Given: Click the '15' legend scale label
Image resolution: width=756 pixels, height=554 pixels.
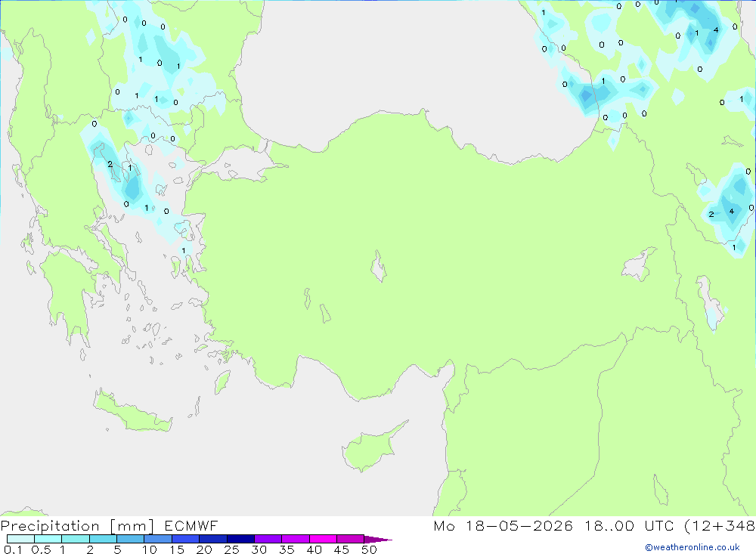Looking at the screenshot, I should click(177, 549).
